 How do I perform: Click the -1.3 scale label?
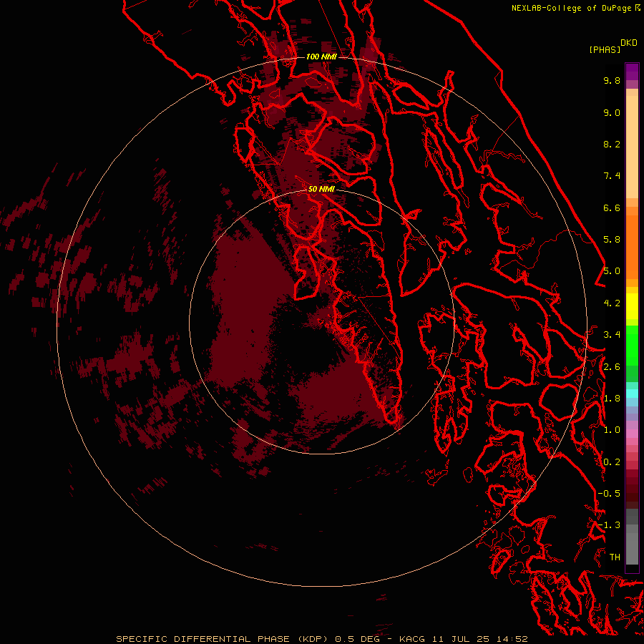pos(609,525)
